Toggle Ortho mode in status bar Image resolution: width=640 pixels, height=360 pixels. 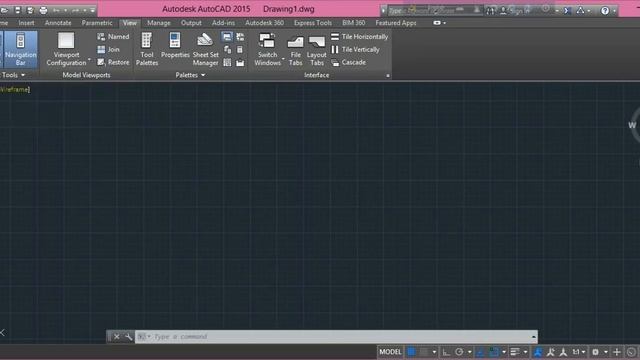(x=446, y=352)
